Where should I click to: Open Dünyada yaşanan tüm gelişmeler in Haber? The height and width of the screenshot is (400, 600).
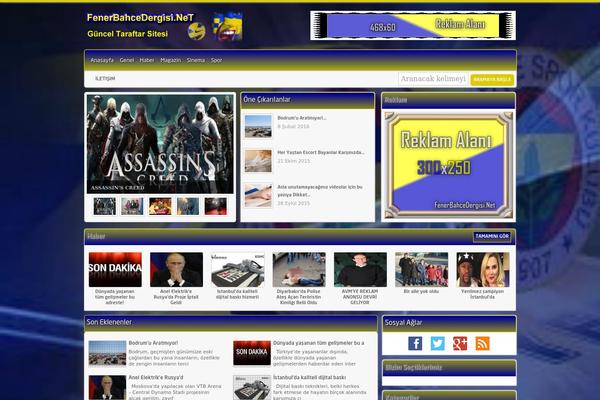[115, 297]
